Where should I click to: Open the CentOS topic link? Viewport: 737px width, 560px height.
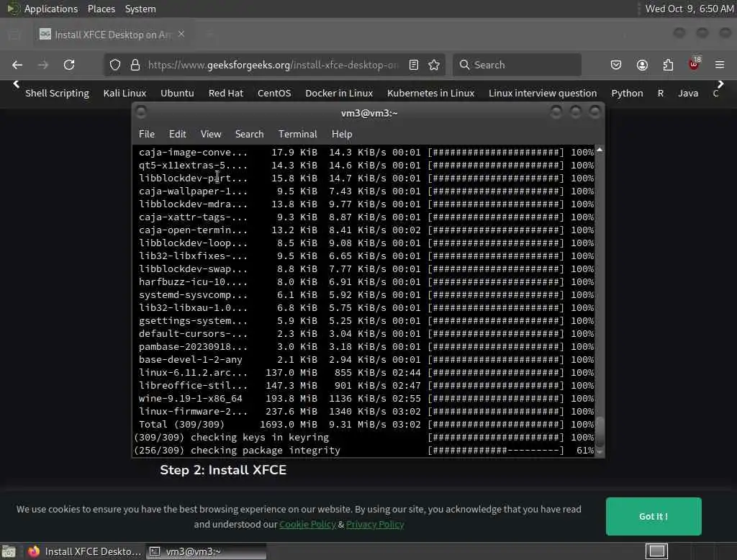coord(274,93)
